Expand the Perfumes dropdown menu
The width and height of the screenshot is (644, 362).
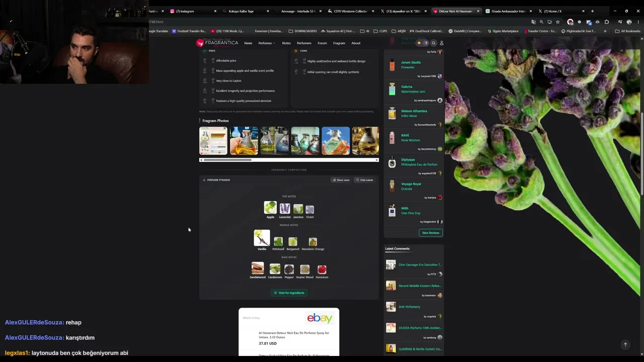267,43
